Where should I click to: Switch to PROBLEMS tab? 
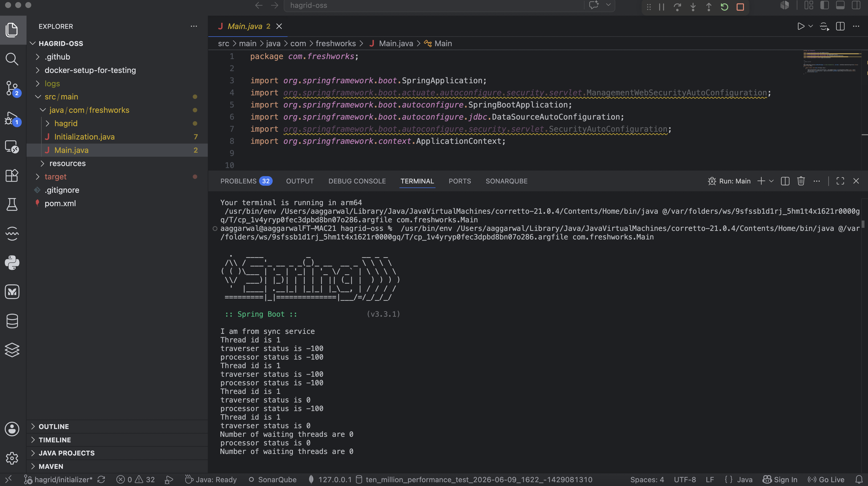tap(246, 181)
